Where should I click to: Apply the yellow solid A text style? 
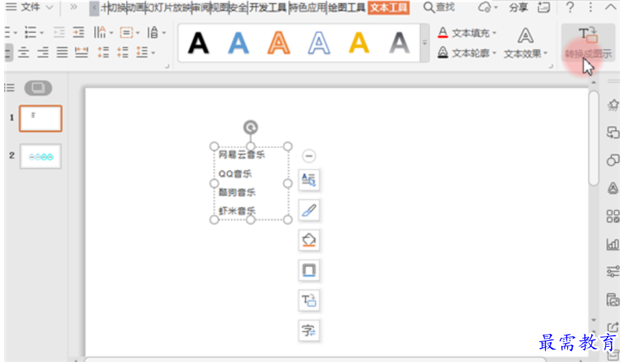pyautogui.click(x=359, y=43)
